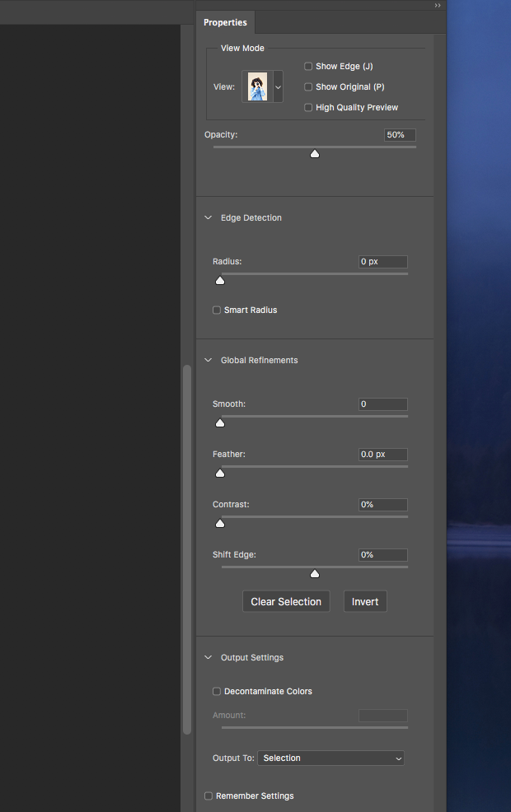Collapse panel using double-arrow icon
The width and height of the screenshot is (511, 812).
pyautogui.click(x=438, y=5)
